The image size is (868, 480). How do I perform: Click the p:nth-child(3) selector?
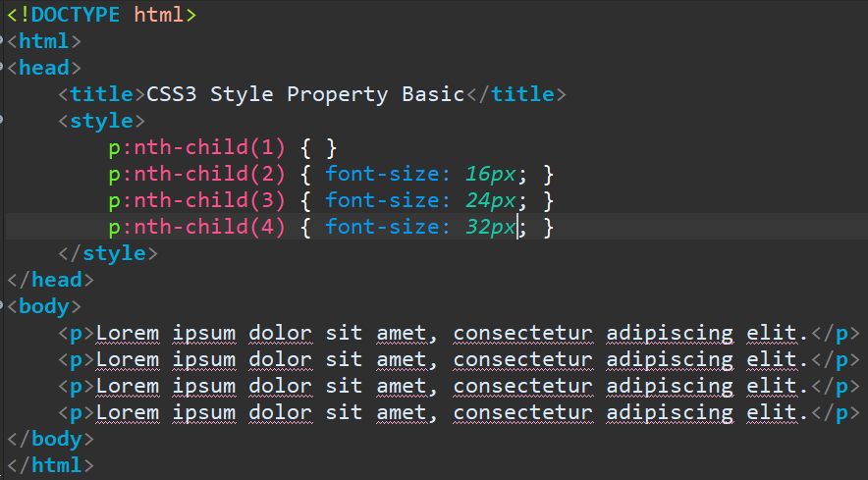tap(197, 201)
